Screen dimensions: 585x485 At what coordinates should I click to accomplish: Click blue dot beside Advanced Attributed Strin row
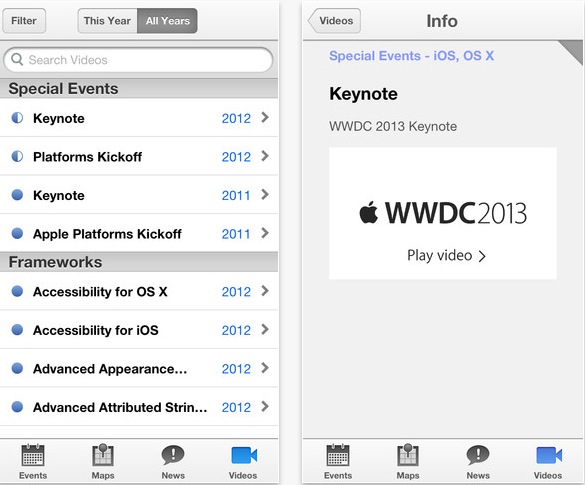point(17,407)
